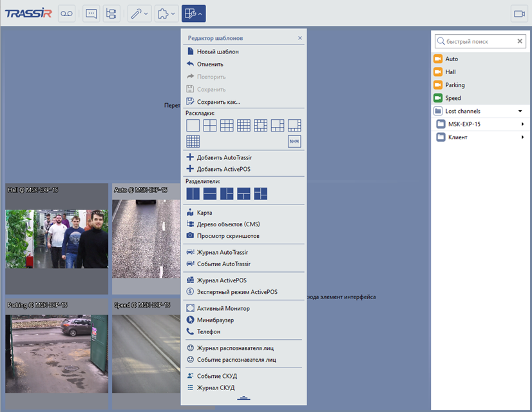
Task: Click the archive tape icon in toolbar
Action: (67, 13)
